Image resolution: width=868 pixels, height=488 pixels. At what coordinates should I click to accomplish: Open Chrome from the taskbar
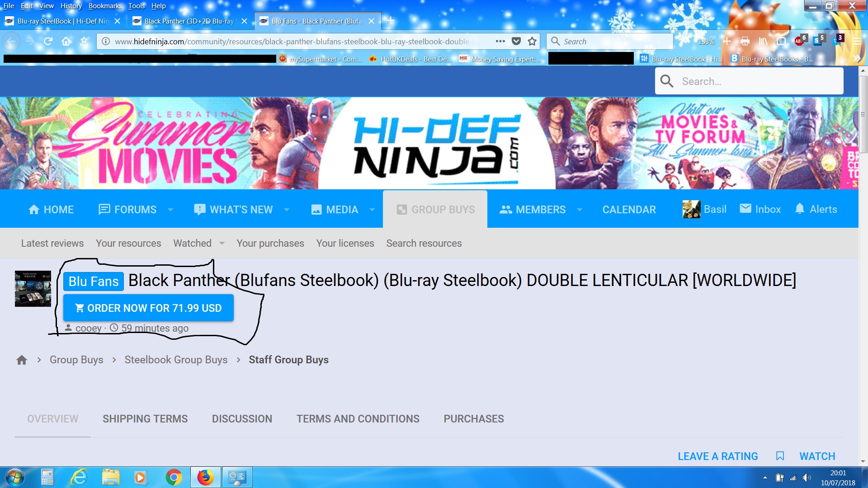pyautogui.click(x=174, y=477)
